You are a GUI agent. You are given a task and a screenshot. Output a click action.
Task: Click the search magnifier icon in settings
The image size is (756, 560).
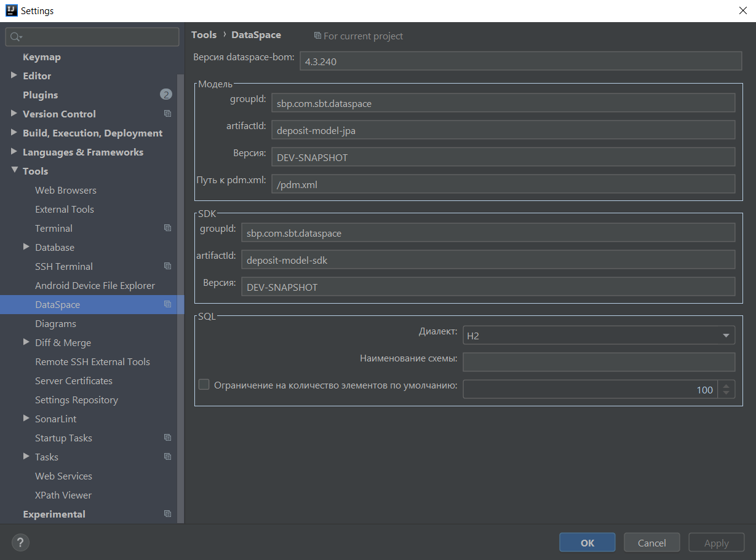[15, 37]
